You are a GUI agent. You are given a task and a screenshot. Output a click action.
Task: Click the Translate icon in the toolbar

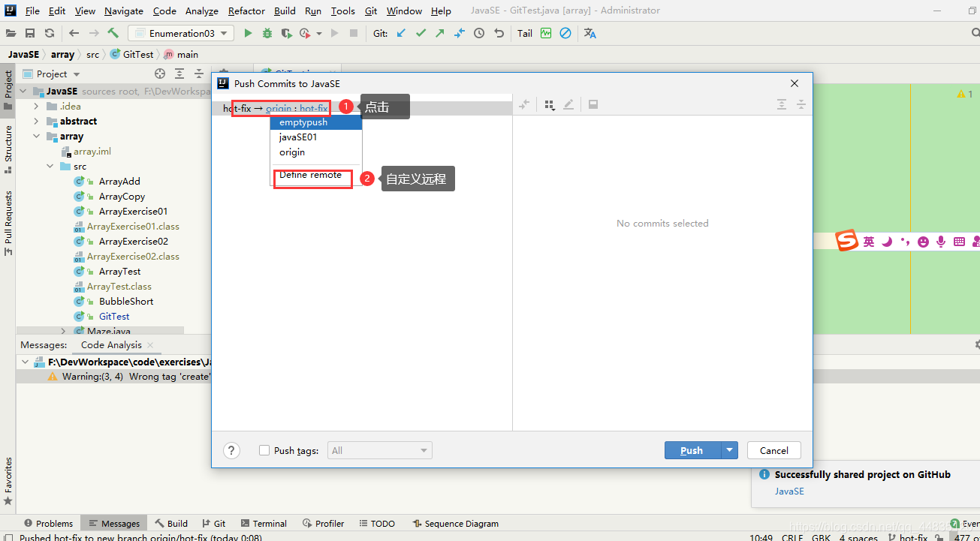click(590, 33)
